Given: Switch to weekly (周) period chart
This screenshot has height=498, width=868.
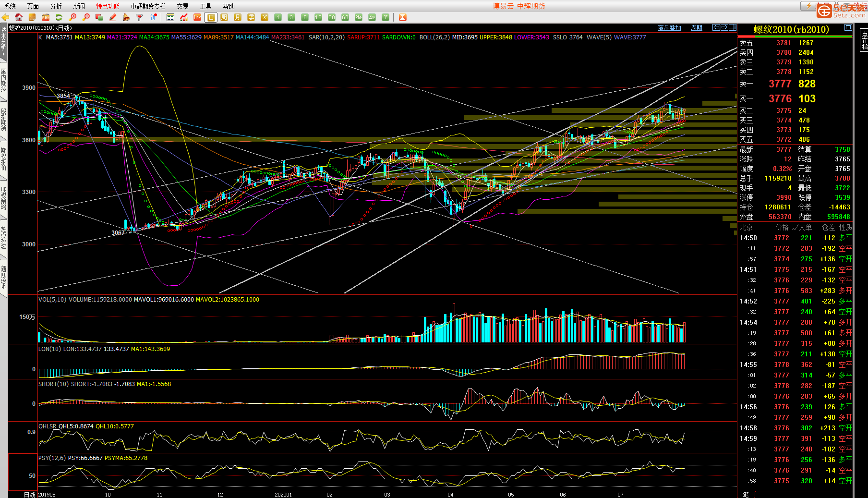Looking at the screenshot, I should 224,17.
